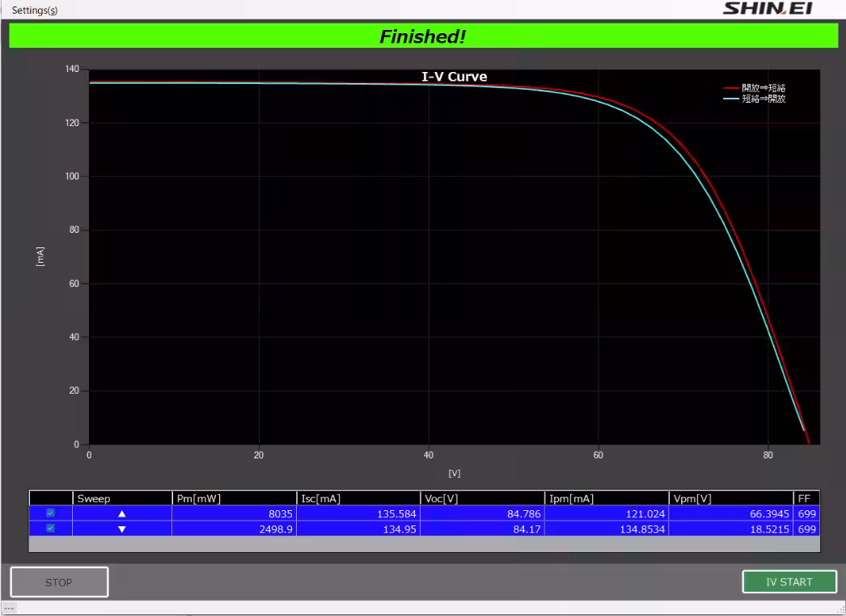
Task: Click the up-arrow sweep icon in first row
Action: click(x=122, y=513)
